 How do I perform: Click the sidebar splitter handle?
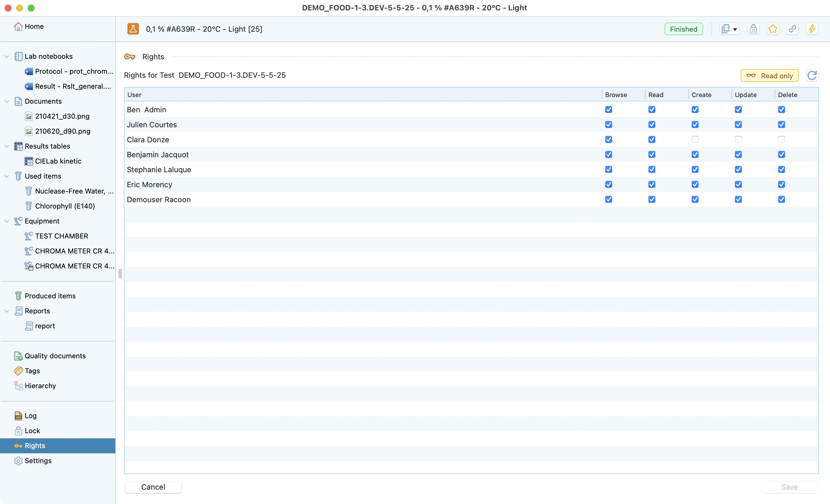pyautogui.click(x=120, y=273)
